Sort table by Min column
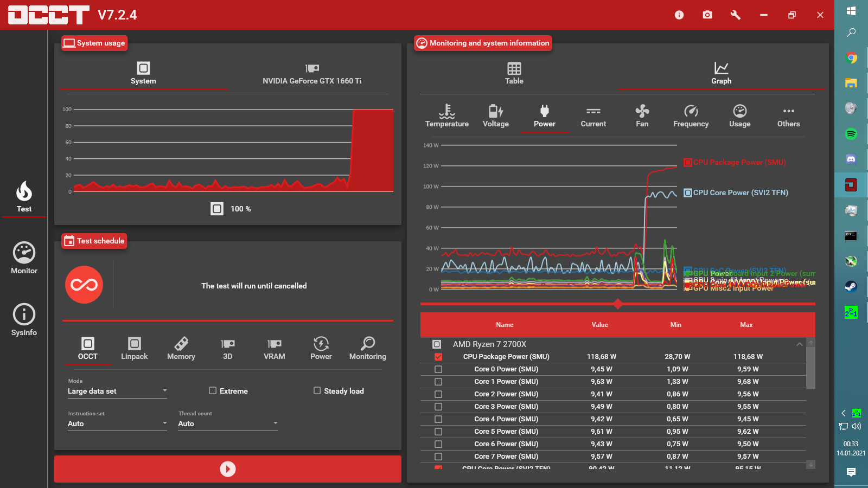The height and width of the screenshot is (488, 868). [x=676, y=325]
